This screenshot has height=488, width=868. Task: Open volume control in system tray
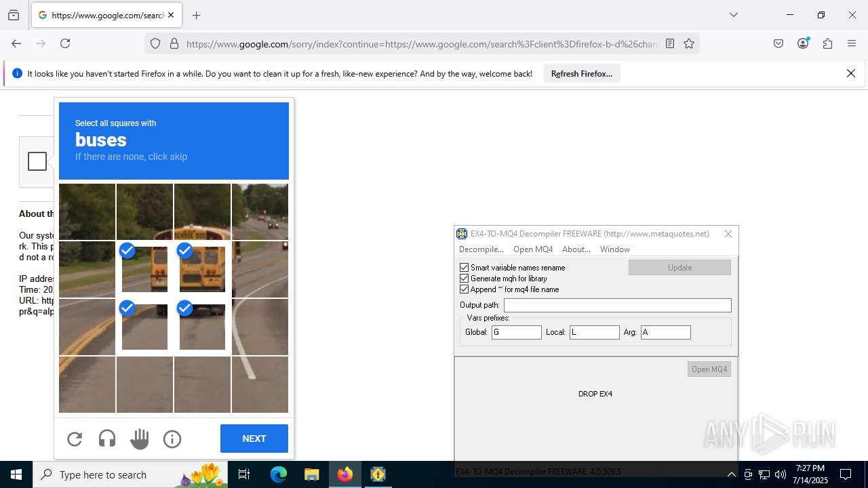[780, 474]
